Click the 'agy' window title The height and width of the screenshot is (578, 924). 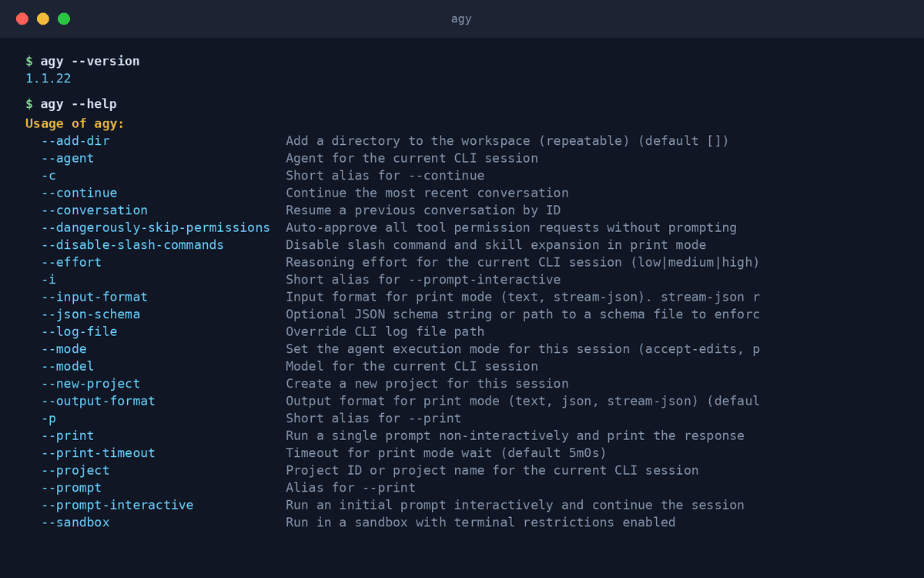tap(461, 18)
